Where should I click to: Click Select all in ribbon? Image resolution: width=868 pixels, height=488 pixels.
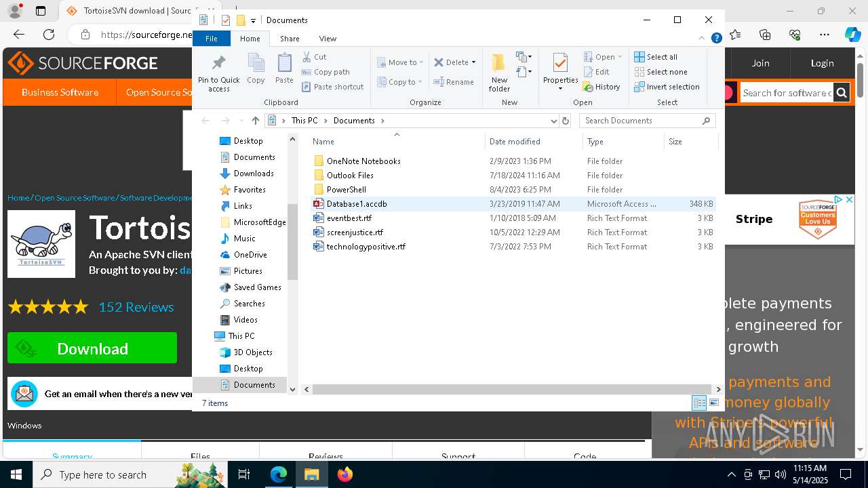(x=656, y=57)
